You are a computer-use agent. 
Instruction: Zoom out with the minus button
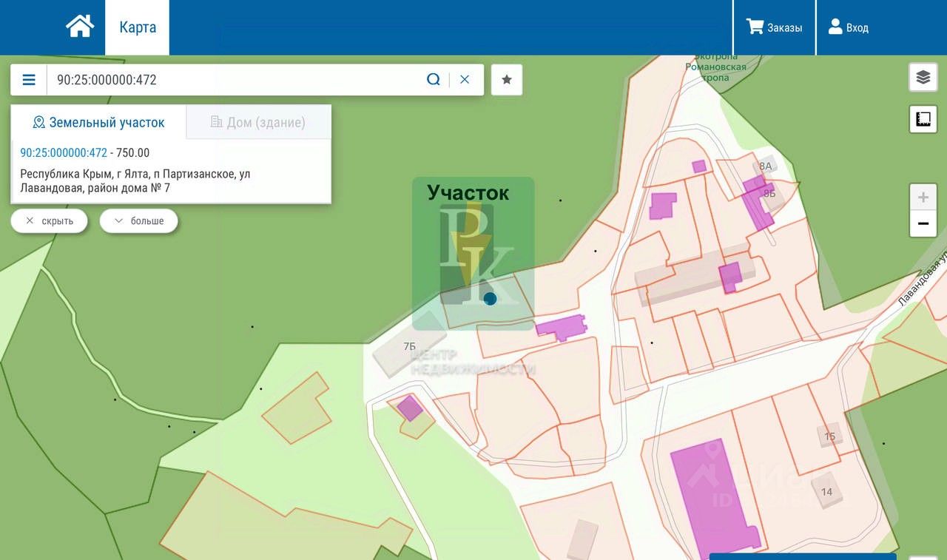click(923, 223)
